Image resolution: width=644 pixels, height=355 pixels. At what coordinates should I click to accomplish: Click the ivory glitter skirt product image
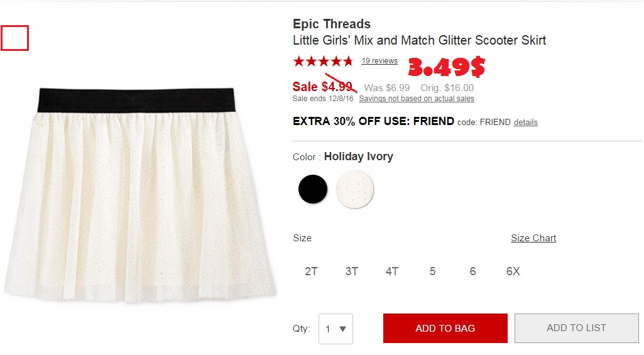139,195
